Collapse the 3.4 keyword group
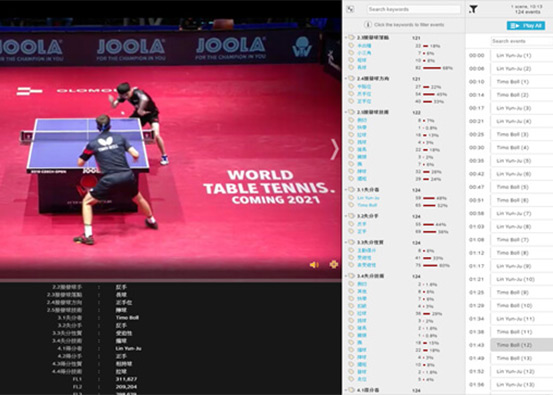Screen dimensions: 553x395 [x=346, y=276]
